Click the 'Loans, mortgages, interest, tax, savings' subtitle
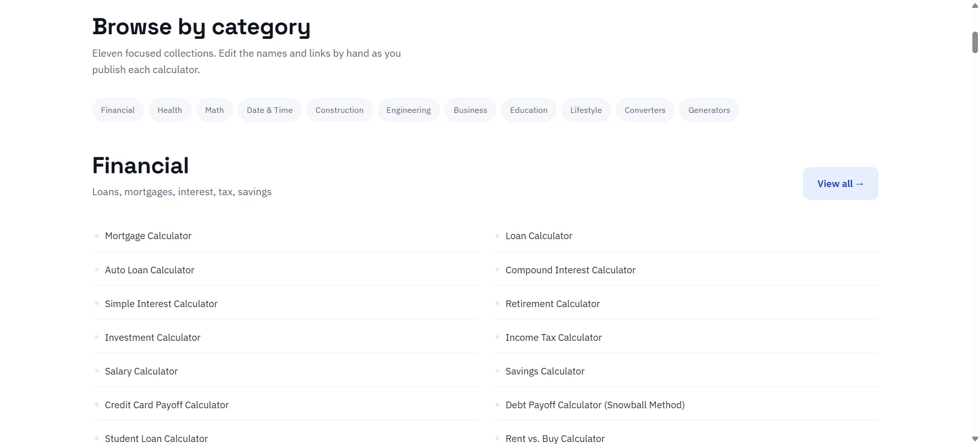 pos(182,192)
